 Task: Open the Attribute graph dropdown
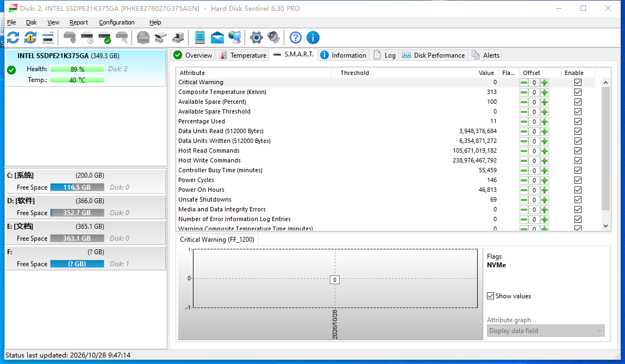546,330
